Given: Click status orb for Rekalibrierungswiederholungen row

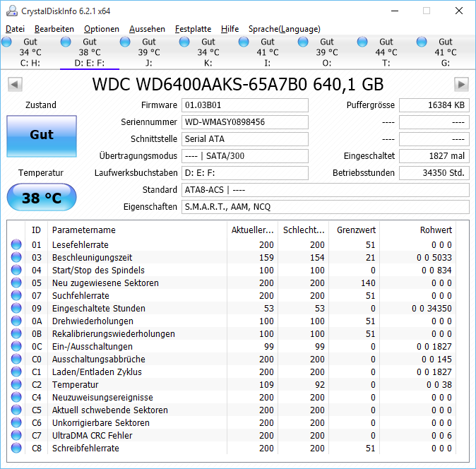Looking at the screenshot, I should coord(16,333).
